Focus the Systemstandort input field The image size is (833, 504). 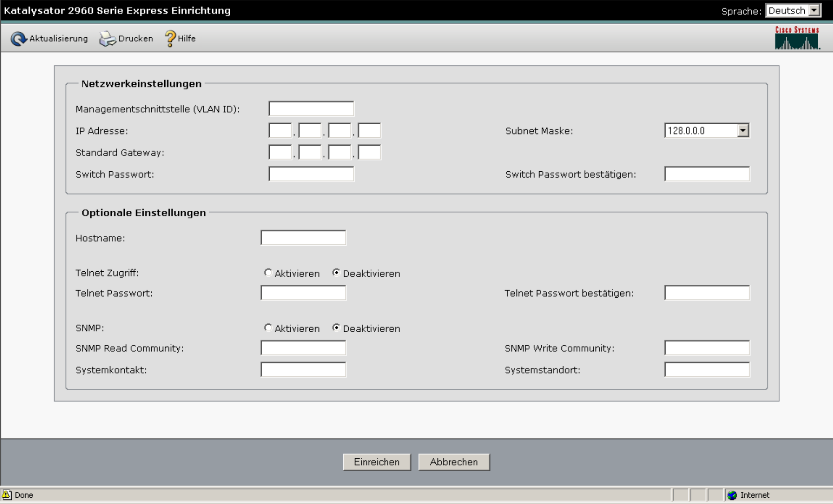tap(707, 369)
